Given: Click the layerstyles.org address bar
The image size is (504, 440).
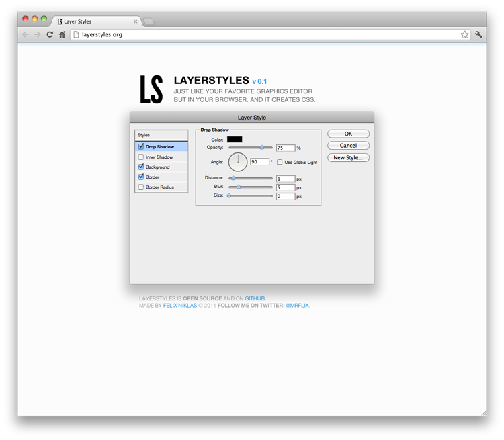Looking at the screenshot, I should 270,34.
